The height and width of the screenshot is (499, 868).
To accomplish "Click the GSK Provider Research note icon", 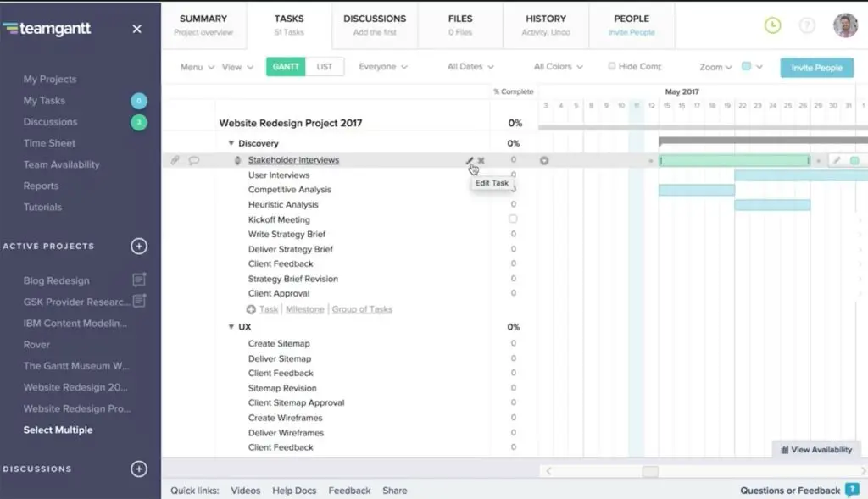I will (139, 301).
